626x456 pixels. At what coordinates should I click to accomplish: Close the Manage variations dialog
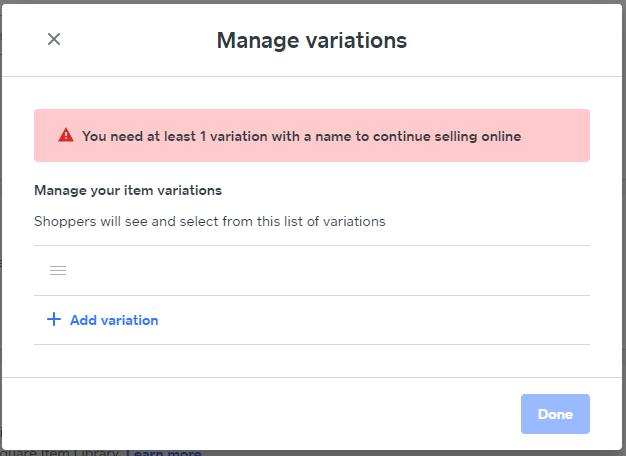tap(54, 39)
